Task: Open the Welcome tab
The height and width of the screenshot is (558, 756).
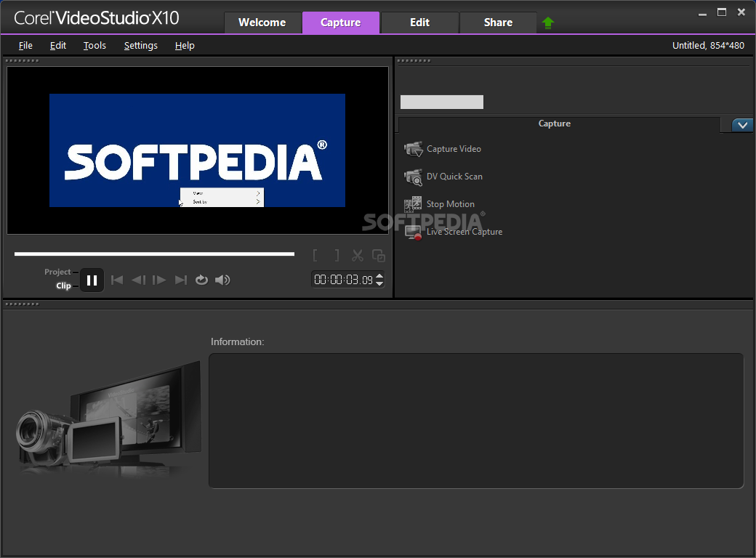Action: point(262,23)
